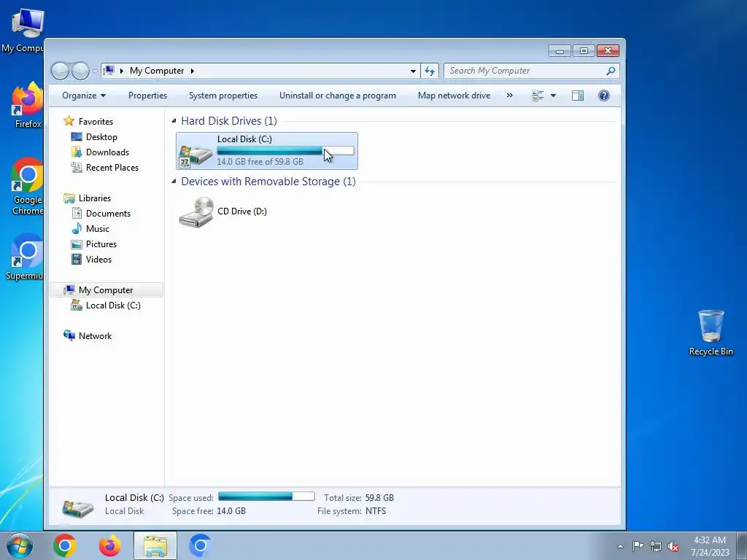Open the recent pages dropdown arrow
Screen dimensions: 747x560
[95, 71]
